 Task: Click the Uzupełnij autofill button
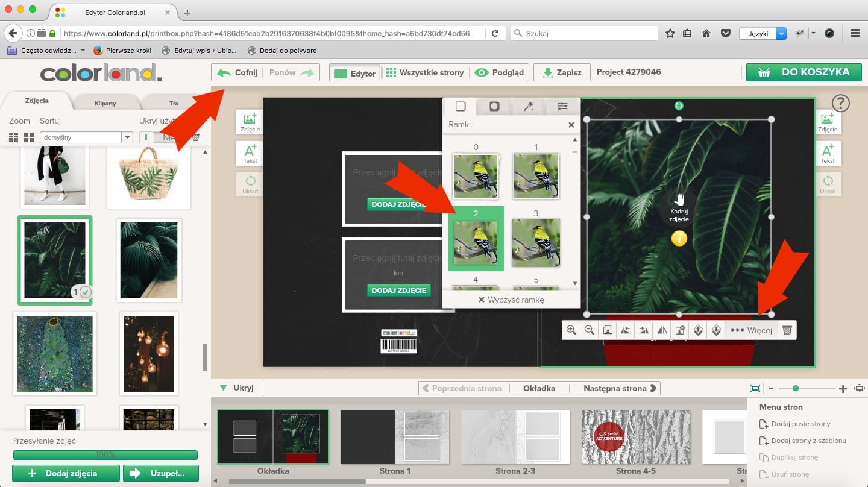click(161, 473)
